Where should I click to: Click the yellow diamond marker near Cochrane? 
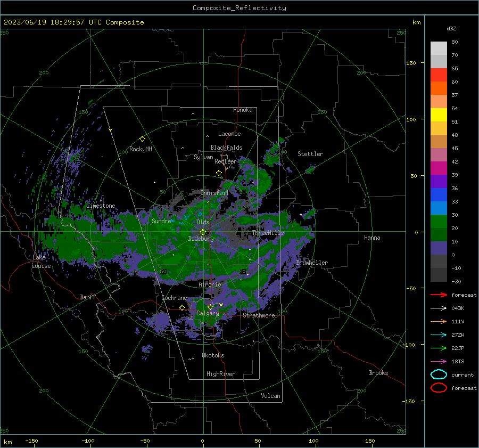tap(182, 307)
